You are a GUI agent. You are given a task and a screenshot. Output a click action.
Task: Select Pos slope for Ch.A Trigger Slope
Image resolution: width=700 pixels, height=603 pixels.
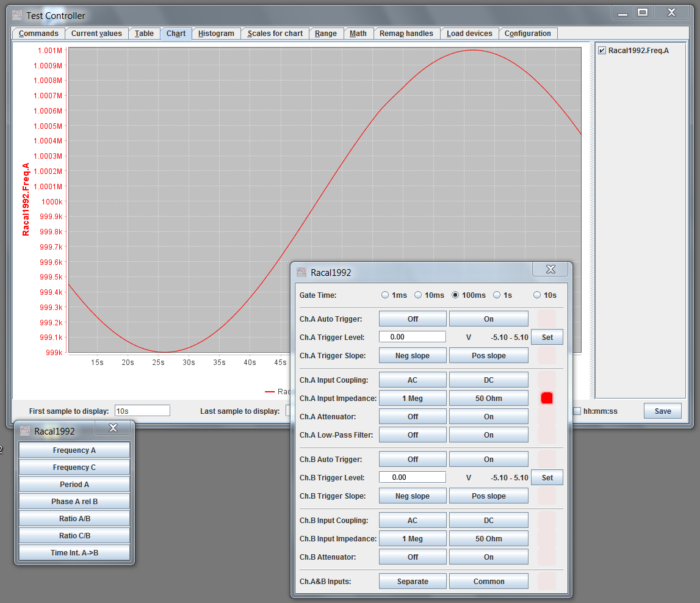click(488, 355)
